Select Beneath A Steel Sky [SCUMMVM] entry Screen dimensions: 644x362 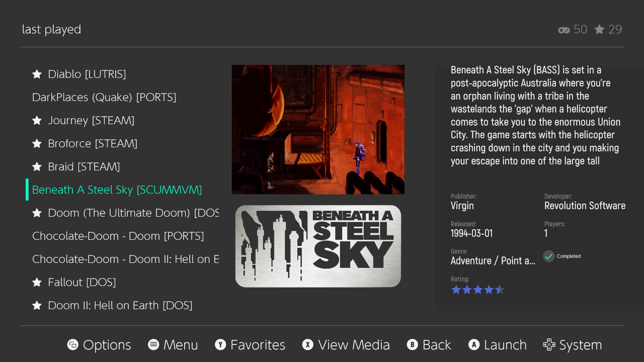[x=117, y=190]
